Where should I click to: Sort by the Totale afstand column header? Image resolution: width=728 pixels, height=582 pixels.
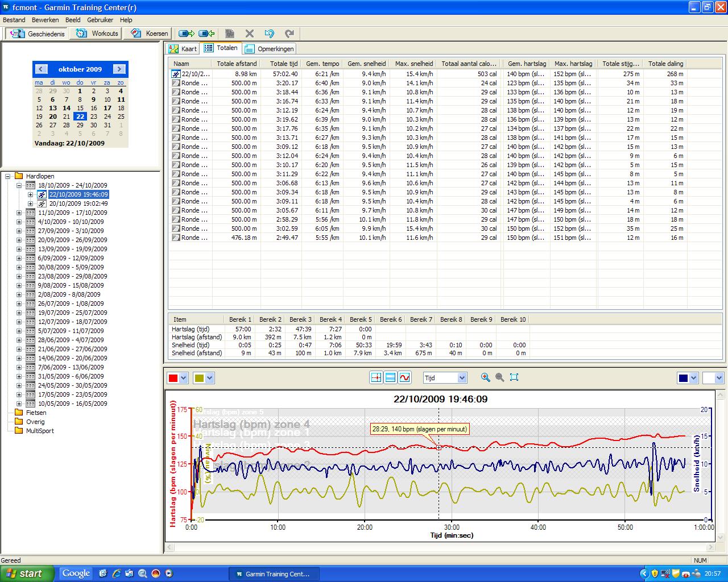click(237, 64)
